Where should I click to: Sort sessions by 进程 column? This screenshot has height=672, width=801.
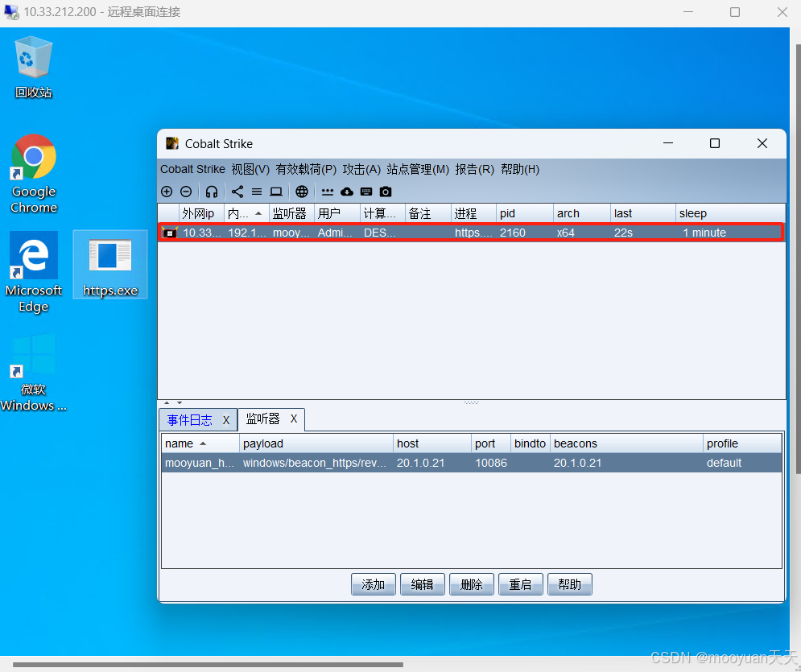473,213
